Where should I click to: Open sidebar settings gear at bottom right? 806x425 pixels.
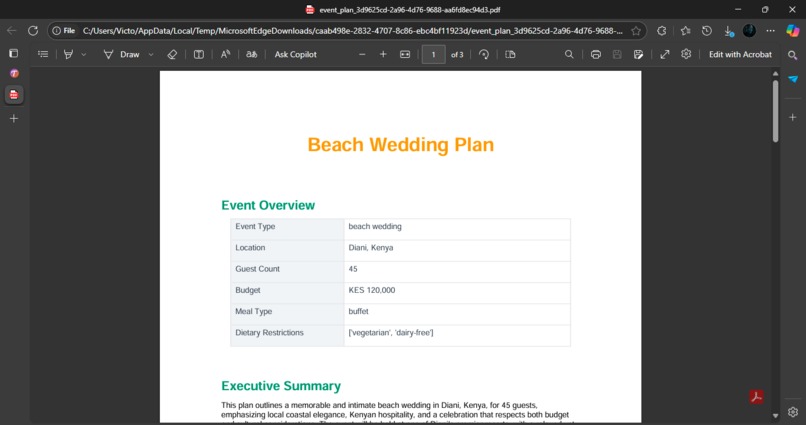(793, 412)
